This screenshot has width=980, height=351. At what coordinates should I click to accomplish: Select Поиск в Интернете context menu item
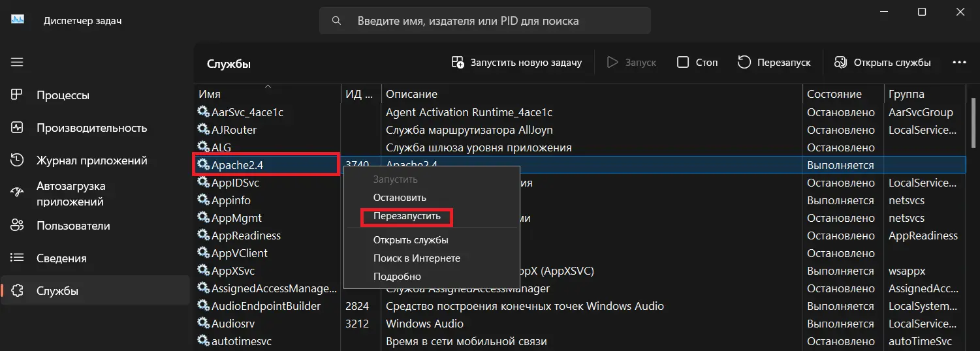pos(417,258)
